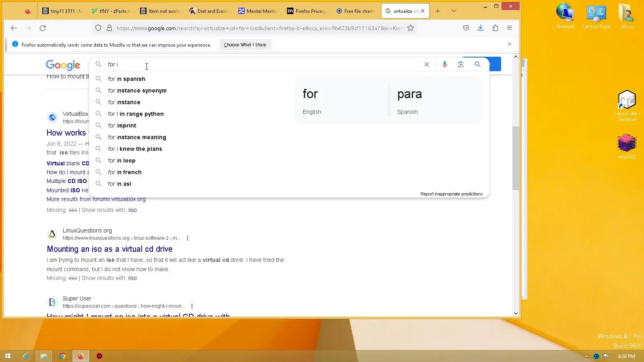This screenshot has height=362, width=644.
Task: Open File Explorer from the taskbar
Action: click(44, 356)
